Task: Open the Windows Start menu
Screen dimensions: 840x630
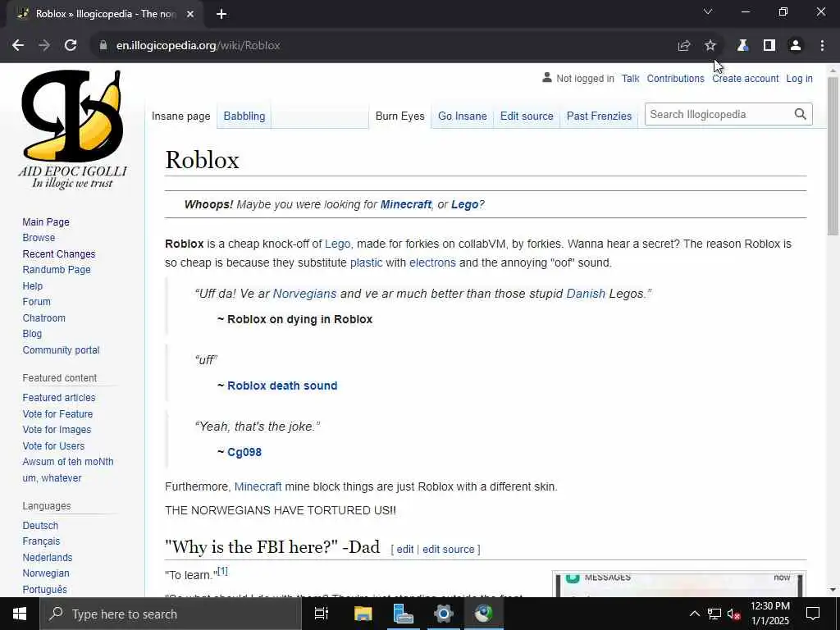Action: [x=20, y=614]
